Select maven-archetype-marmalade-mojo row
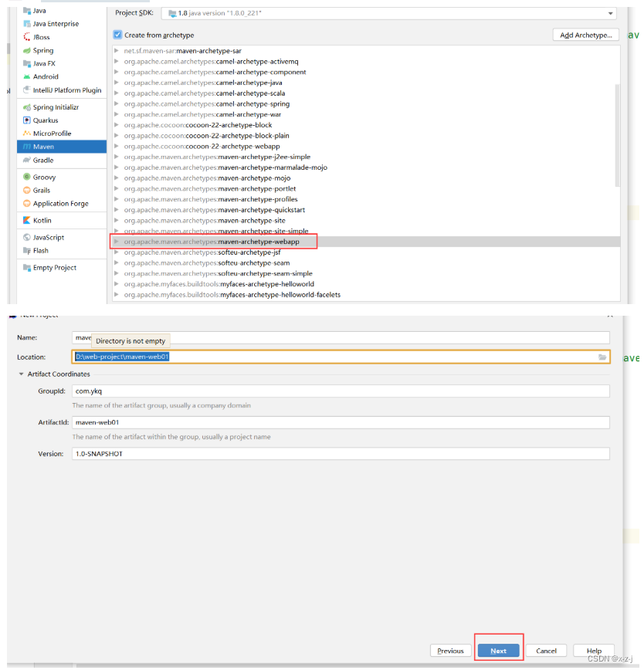644x670 pixels. point(366,167)
